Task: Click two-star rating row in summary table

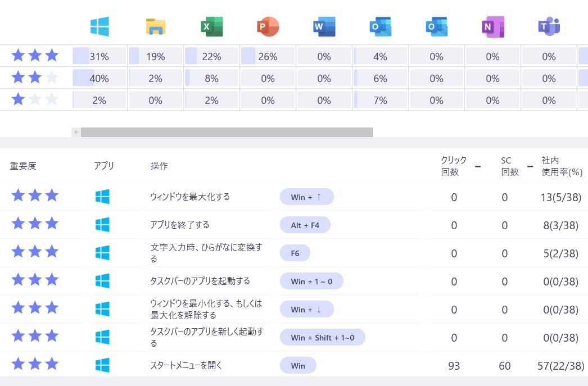Action: 35,78
